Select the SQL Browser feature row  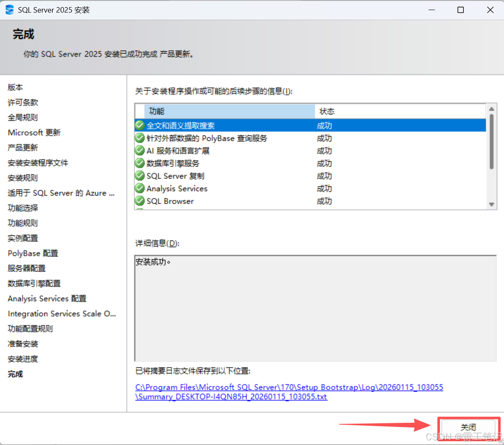pos(310,201)
